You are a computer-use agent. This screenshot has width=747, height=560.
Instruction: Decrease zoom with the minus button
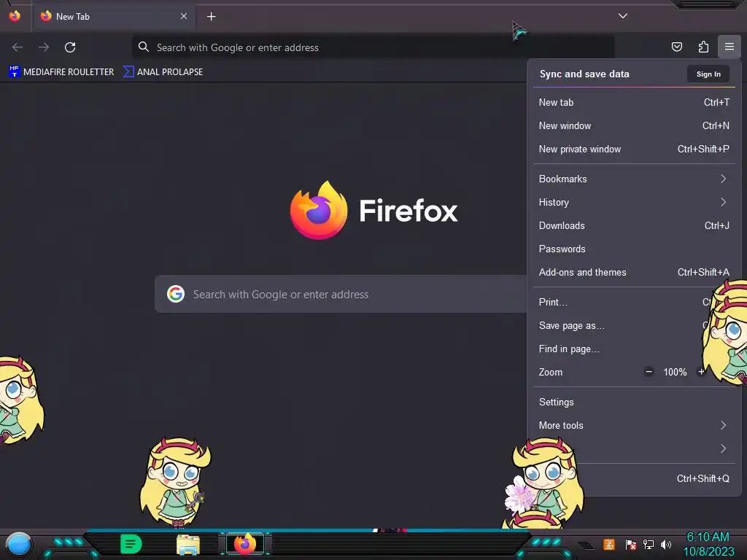click(649, 372)
